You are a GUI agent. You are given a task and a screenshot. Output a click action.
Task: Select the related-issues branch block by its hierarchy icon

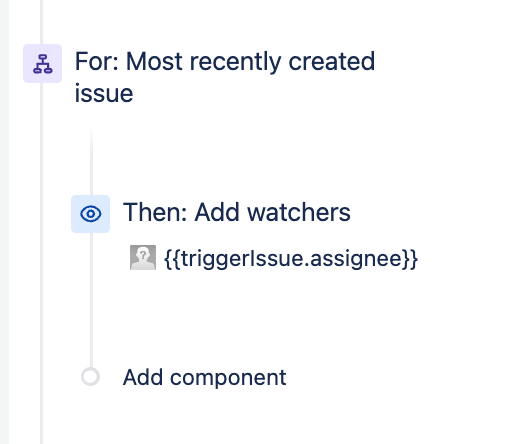tap(42, 63)
